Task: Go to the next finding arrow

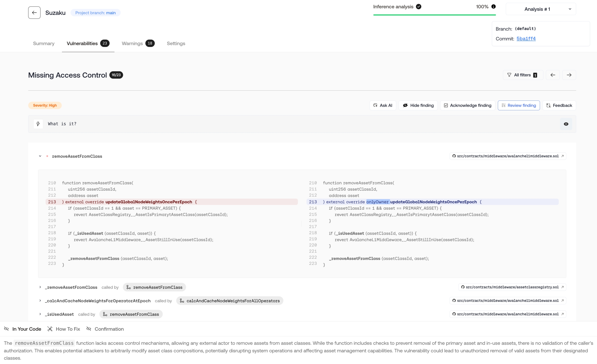Action: 569,75
